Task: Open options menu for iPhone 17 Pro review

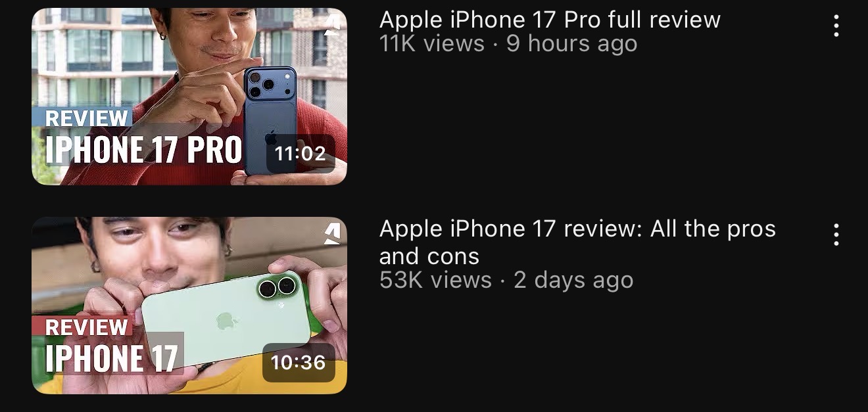Action: click(836, 26)
